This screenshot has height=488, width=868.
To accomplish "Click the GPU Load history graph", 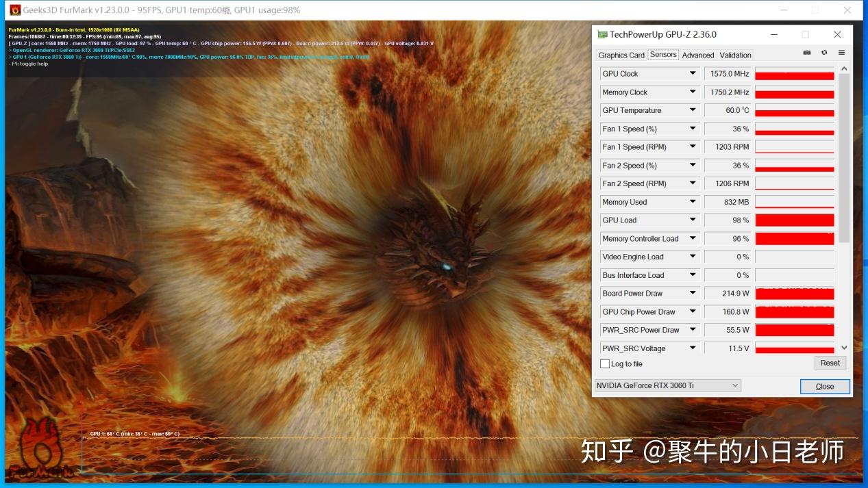I will pos(795,220).
